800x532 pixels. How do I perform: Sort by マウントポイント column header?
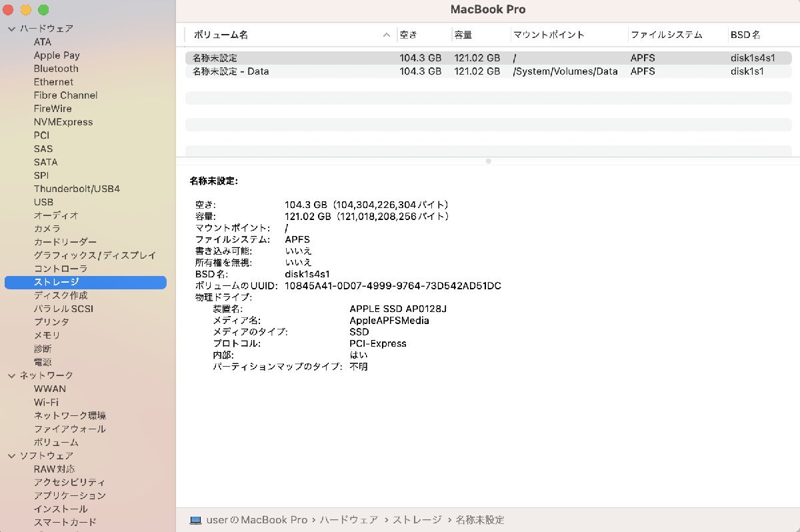(x=549, y=35)
